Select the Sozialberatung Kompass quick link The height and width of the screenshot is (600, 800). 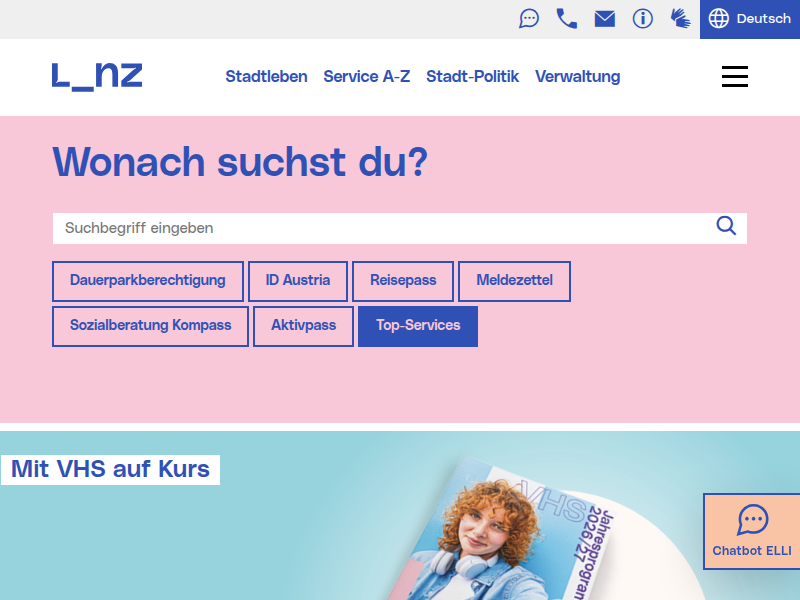(151, 326)
